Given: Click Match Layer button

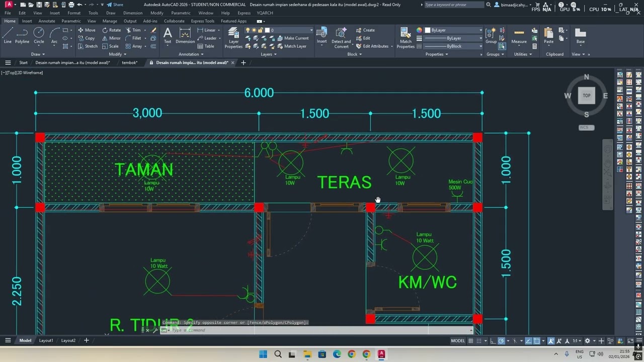Looking at the screenshot, I should pyautogui.click(x=291, y=46).
